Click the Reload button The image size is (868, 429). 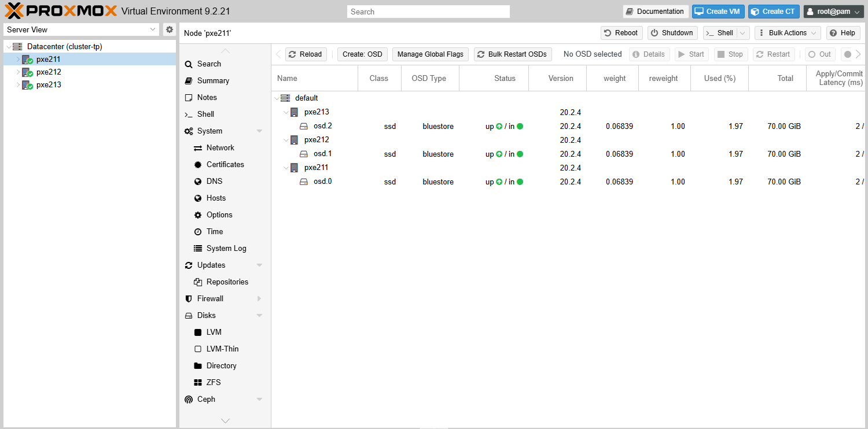tap(306, 54)
